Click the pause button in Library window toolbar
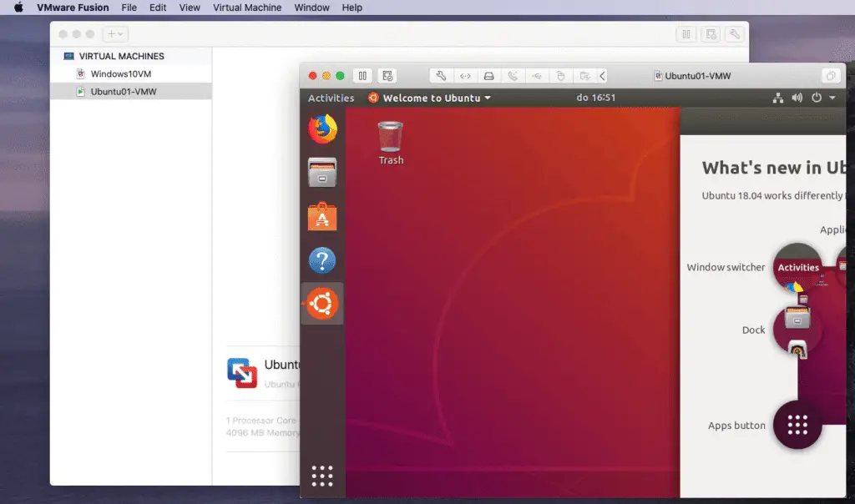This screenshot has width=855, height=504. [686, 33]
